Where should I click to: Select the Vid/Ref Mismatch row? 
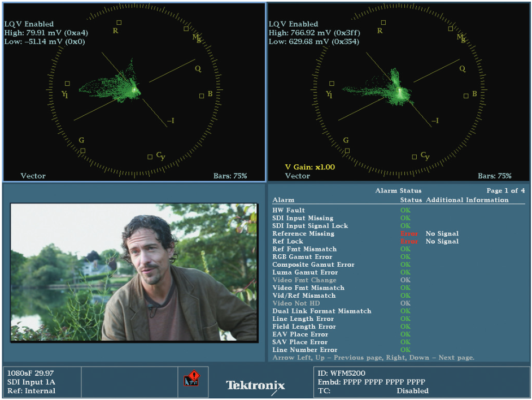[399, 295]
